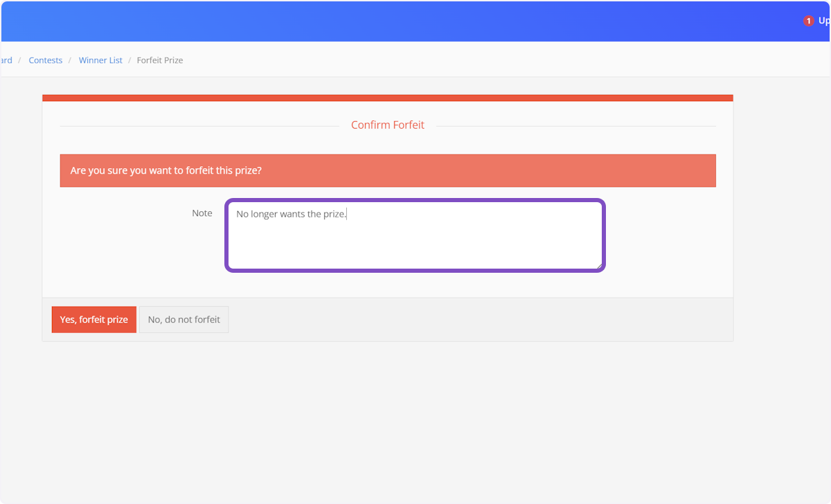
Task: Click the blue top header bar
Action: (415, 21)
